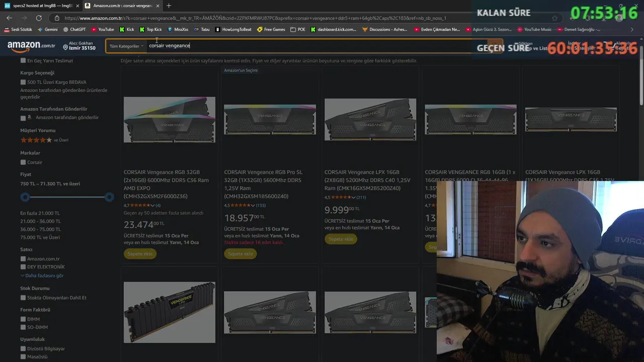Check the DEY ELEKTRONİK seller filter
This screenshot has width=644, height=362.
tap(23, 267)
